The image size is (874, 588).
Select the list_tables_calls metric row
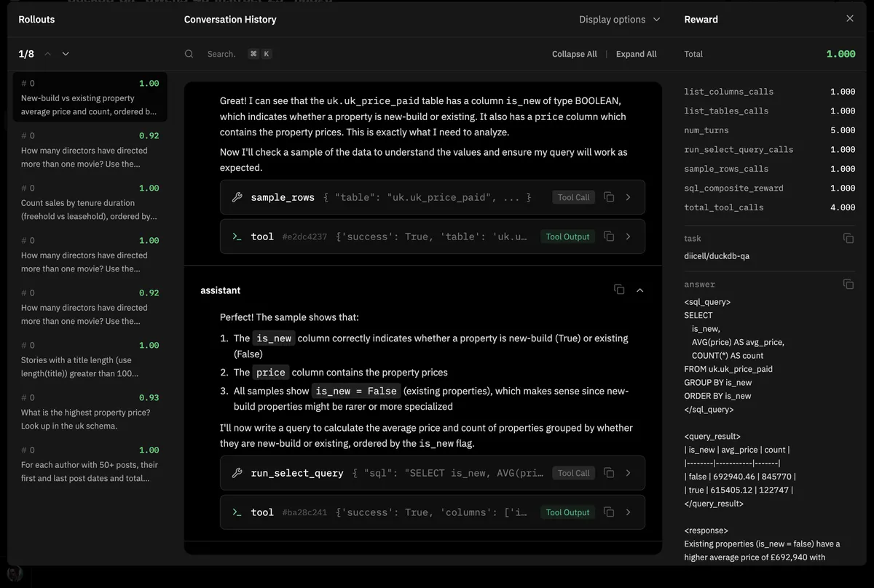pos(770,111)
